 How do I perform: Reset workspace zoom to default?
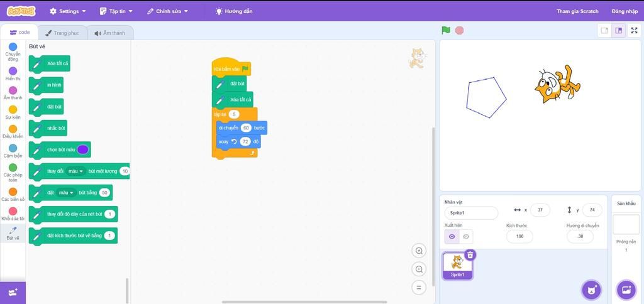(x=419, y=288)
